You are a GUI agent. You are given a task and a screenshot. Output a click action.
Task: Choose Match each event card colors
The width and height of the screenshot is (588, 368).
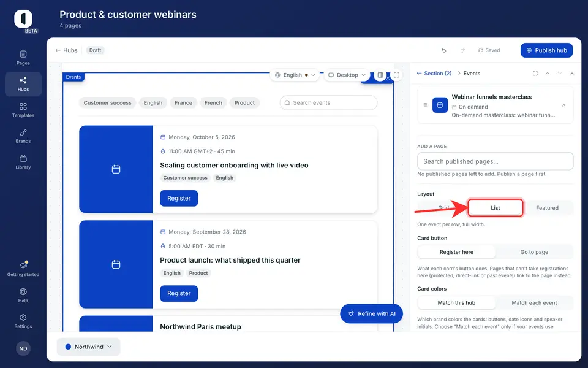pyautogui.click(x=534, y=302)
